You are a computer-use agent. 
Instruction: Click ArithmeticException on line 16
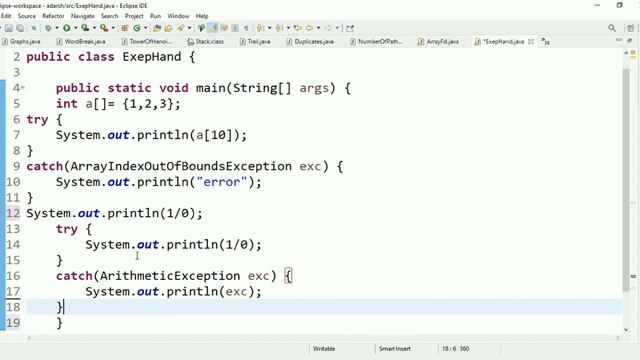170,276
